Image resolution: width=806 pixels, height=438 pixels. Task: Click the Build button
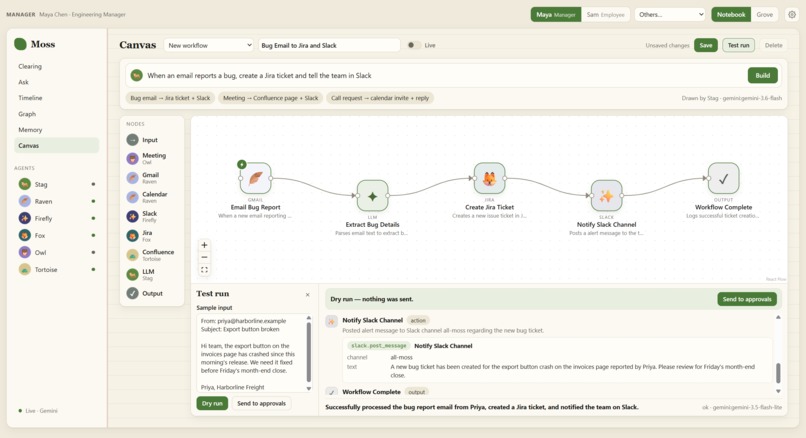tap(762, 76)
